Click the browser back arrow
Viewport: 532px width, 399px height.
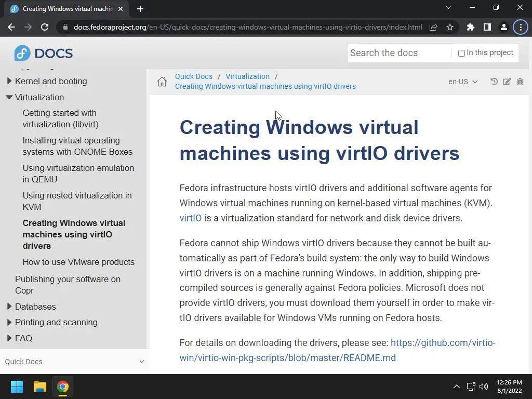point(11,27)
